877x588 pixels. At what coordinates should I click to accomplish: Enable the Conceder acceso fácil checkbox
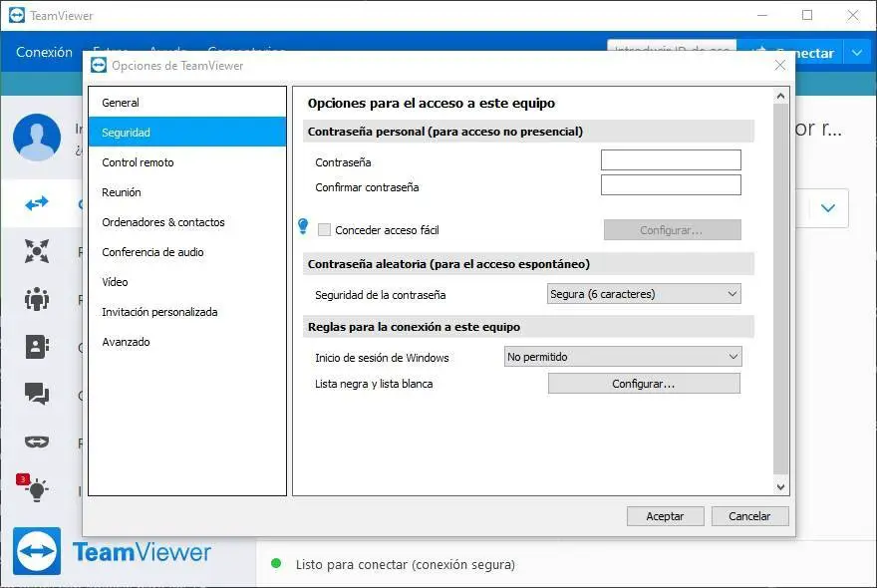(x=324, y=230)
